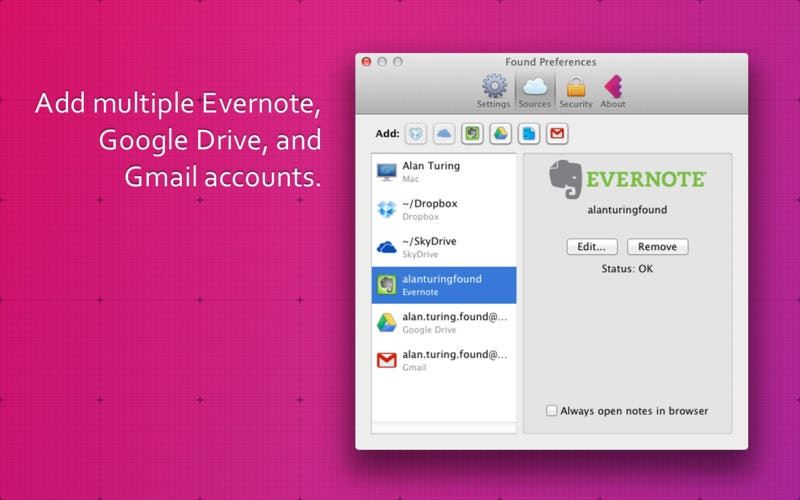The width and height of the screenshot is (800, 500).
Task: Add a Google Docs source
Action: 529,134
